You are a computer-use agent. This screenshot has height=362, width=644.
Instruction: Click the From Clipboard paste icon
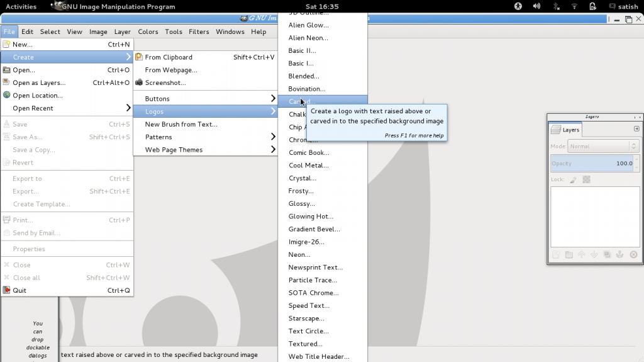[139, 57]
